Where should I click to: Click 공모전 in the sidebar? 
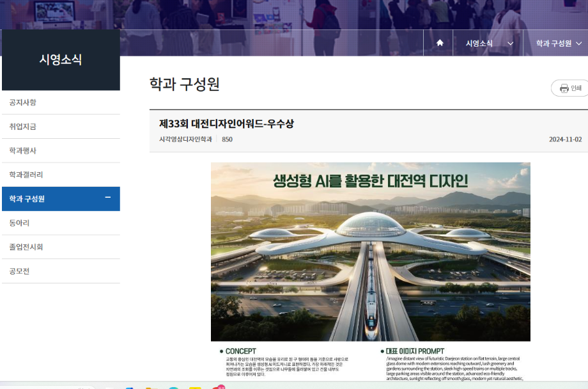(x=19, y=271)
